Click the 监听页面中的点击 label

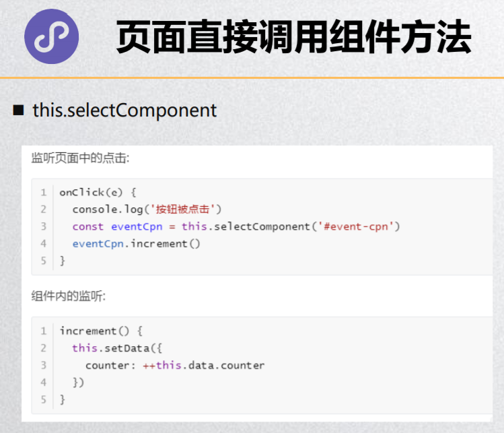80,158
